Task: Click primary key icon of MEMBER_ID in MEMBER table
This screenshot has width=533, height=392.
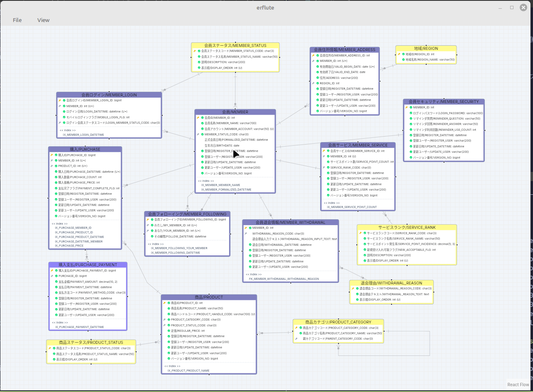Action: [x=198, y=118]
